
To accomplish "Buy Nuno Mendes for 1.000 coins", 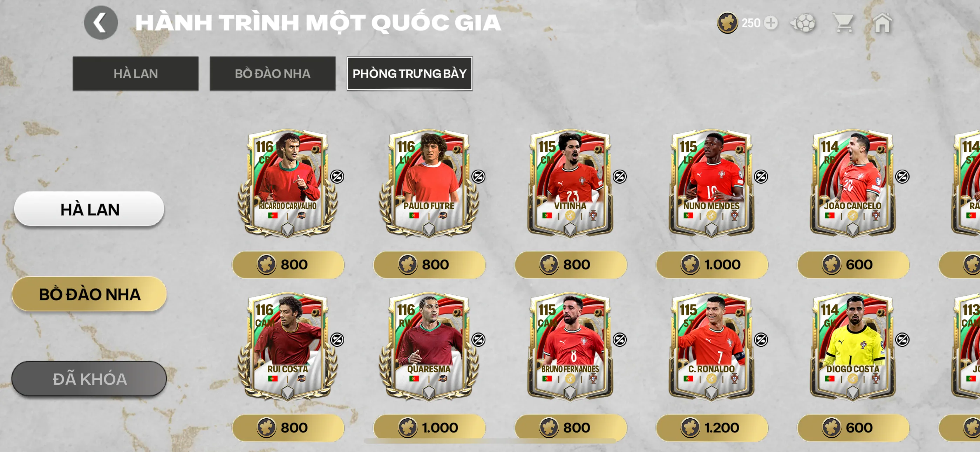I will 712,265.
